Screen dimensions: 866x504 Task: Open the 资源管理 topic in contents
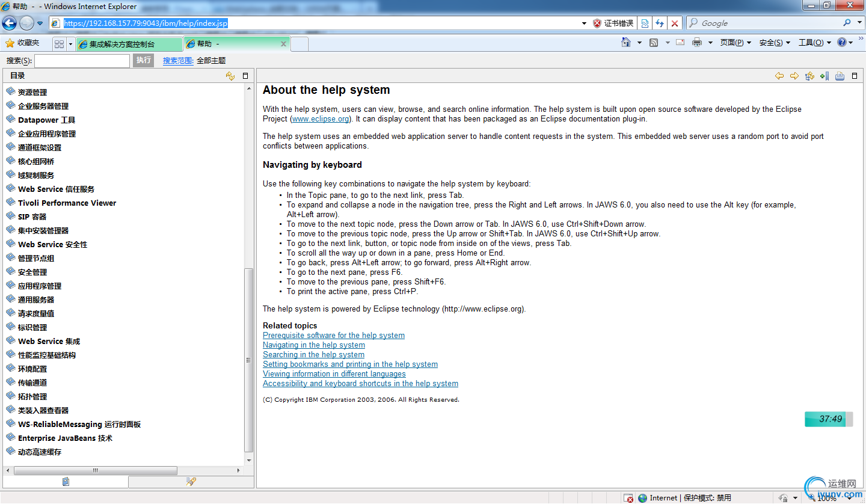click(32, 93)
